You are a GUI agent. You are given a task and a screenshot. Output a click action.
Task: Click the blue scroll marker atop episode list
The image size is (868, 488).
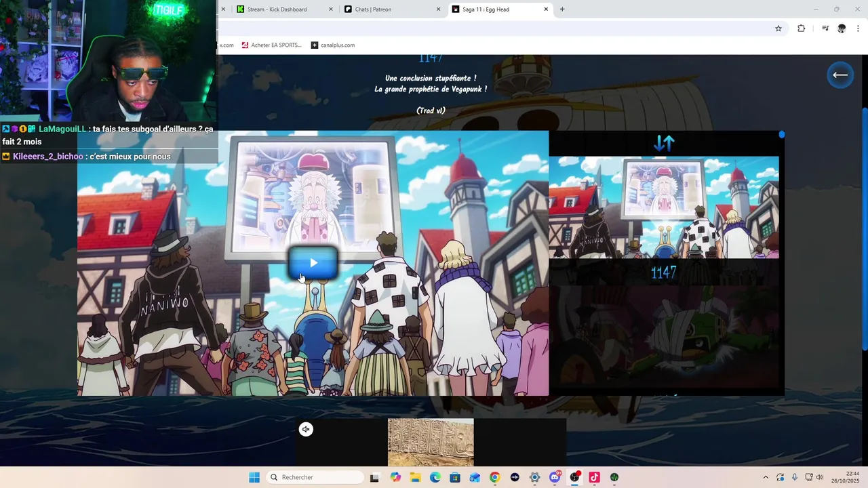tap(782, 135)
